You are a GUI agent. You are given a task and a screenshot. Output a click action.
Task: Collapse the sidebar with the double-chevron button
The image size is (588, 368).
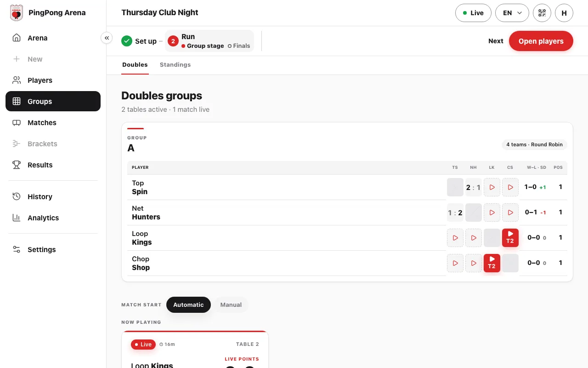click(107, 38)
